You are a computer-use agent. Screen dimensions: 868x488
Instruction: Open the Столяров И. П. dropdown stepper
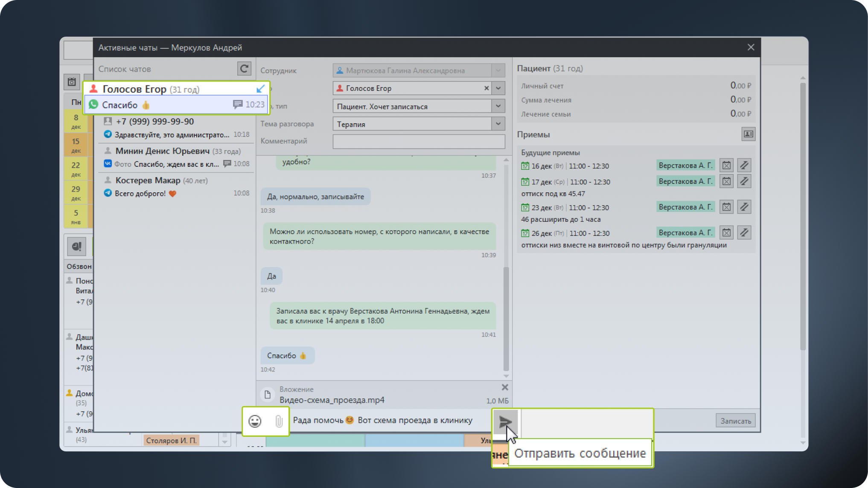click(225, 440)
